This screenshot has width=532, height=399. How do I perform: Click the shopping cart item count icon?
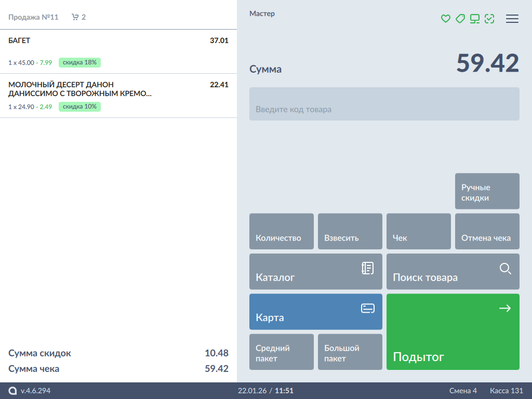75,17
